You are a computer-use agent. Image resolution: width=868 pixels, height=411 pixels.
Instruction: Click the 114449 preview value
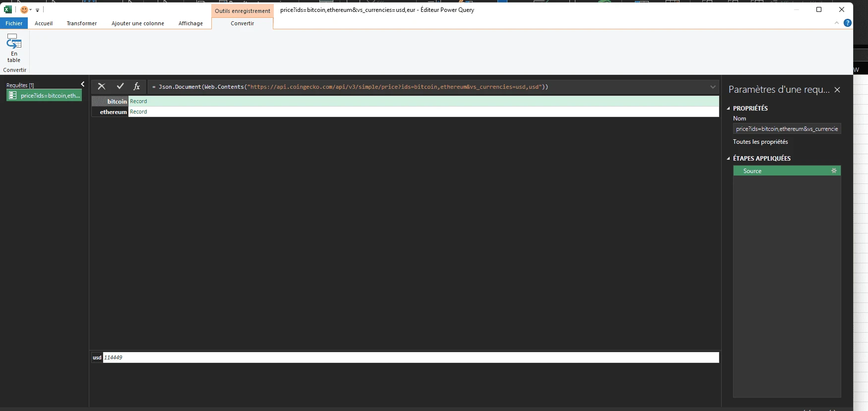(x=113, y=357)
